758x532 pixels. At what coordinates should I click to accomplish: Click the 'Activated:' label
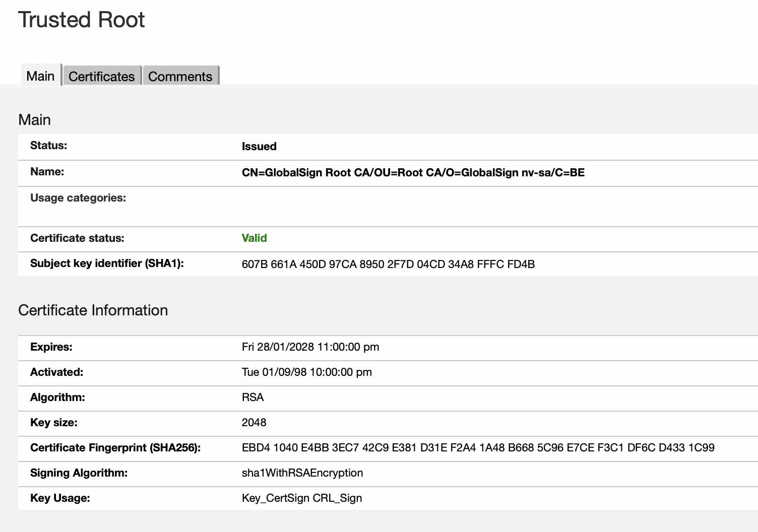(x=56, y=372)
